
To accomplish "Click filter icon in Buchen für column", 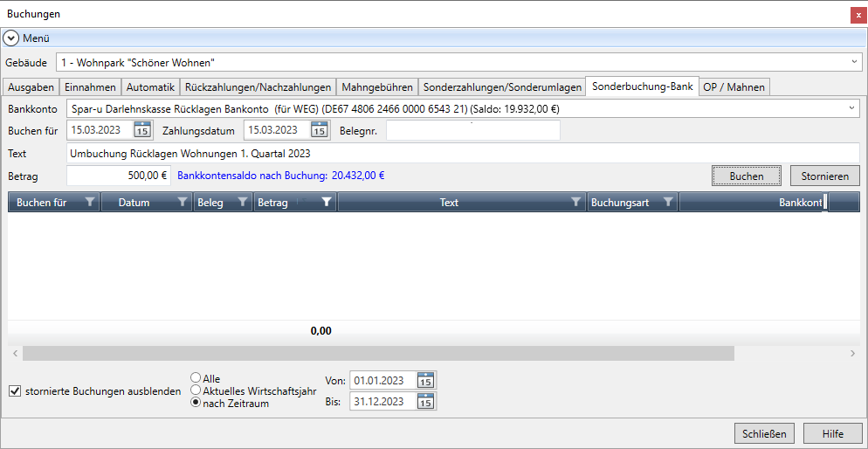I will (89, 203).
